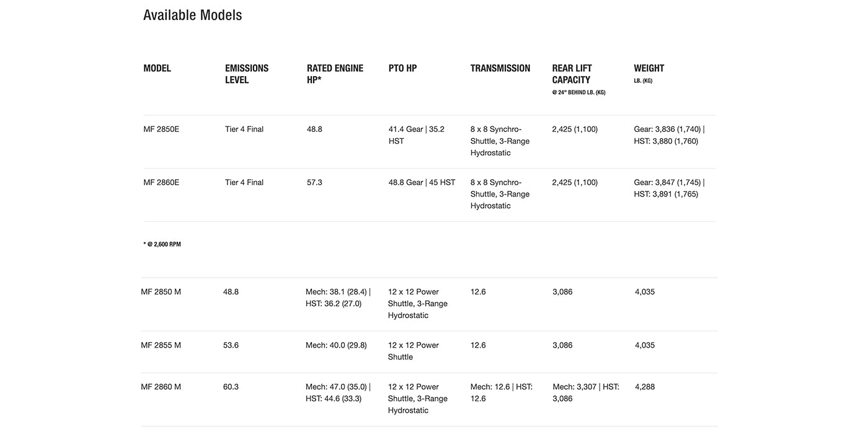Click the REAR LIFT CAPACITY header

pyautogui.click(x=572, y=74)
